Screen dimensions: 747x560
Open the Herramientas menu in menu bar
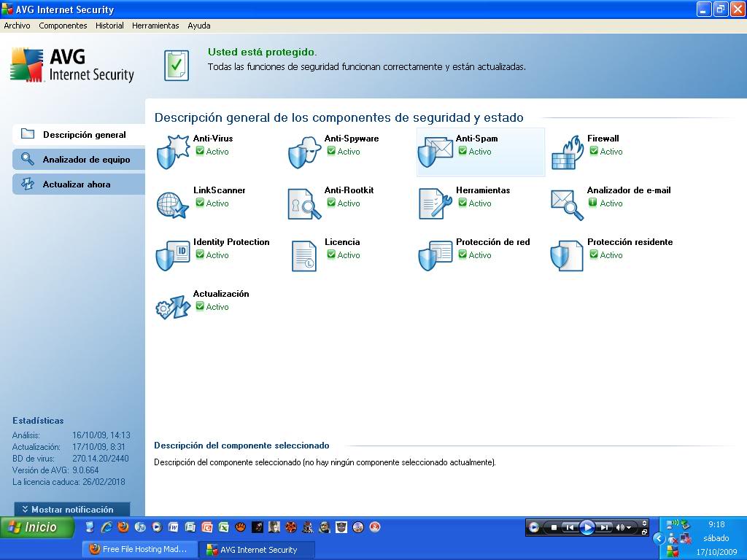tap(155, 26)
